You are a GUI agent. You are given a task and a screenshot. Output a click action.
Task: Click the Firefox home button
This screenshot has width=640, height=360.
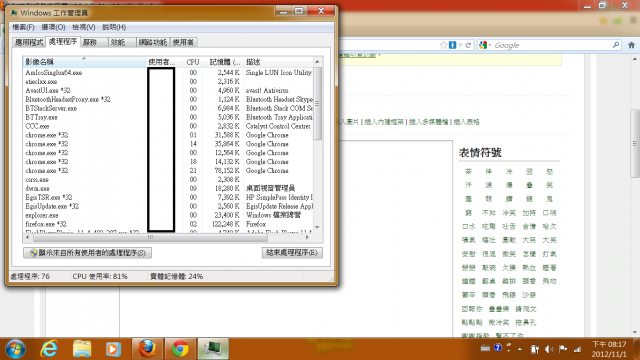(631, 45)
